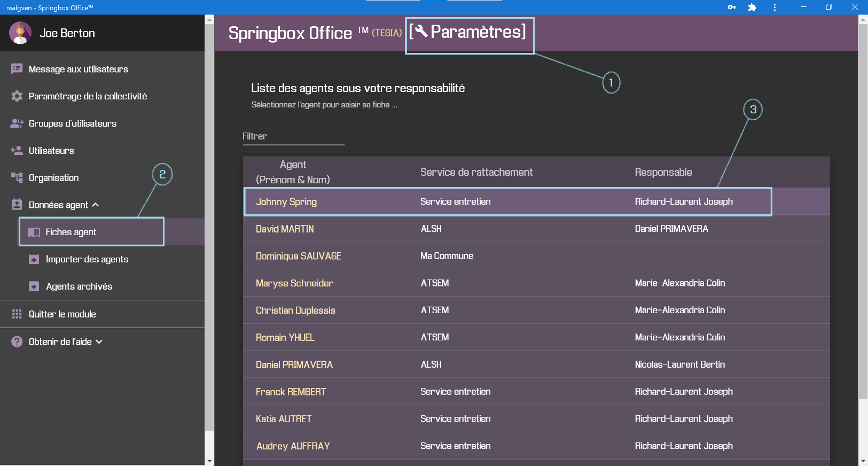Click main page vertical scrollbar thumb
This screenshot has height=466, width=868.
click(863, 211)
